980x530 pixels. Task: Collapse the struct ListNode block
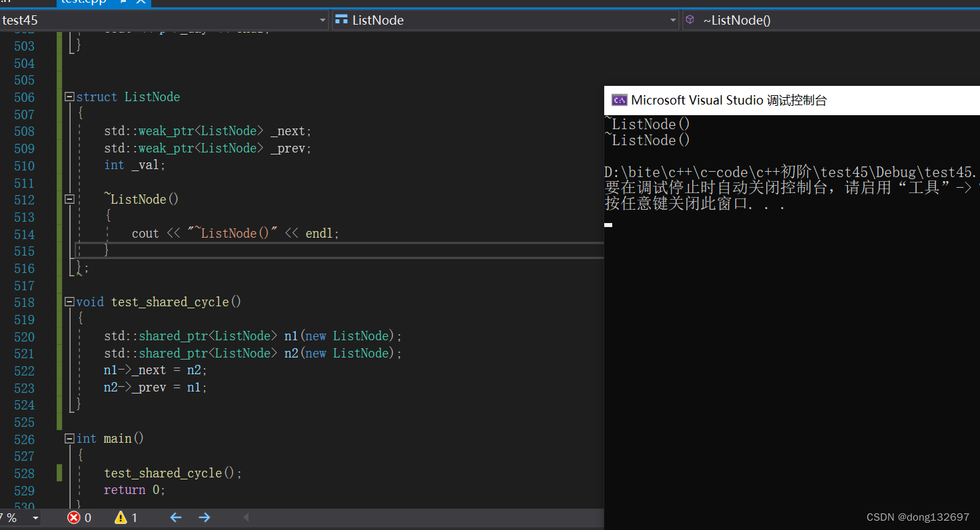(69, 97)
